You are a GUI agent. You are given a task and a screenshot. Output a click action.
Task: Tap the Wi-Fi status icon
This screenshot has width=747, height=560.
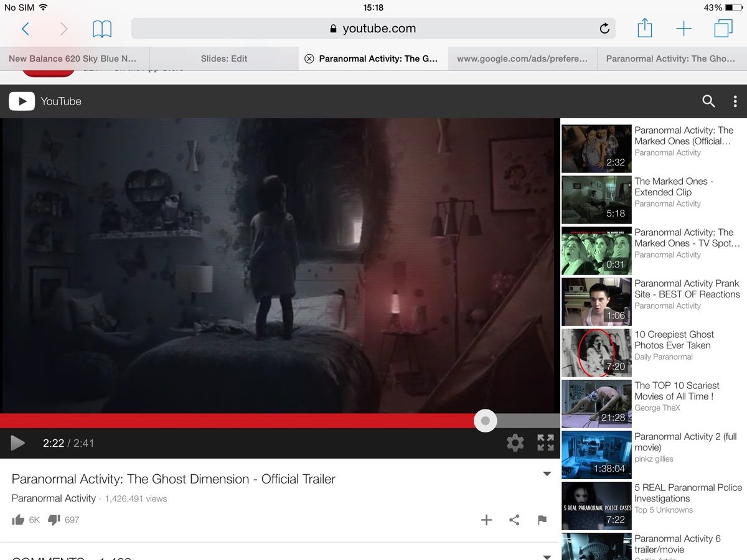(x=43, y=7)
